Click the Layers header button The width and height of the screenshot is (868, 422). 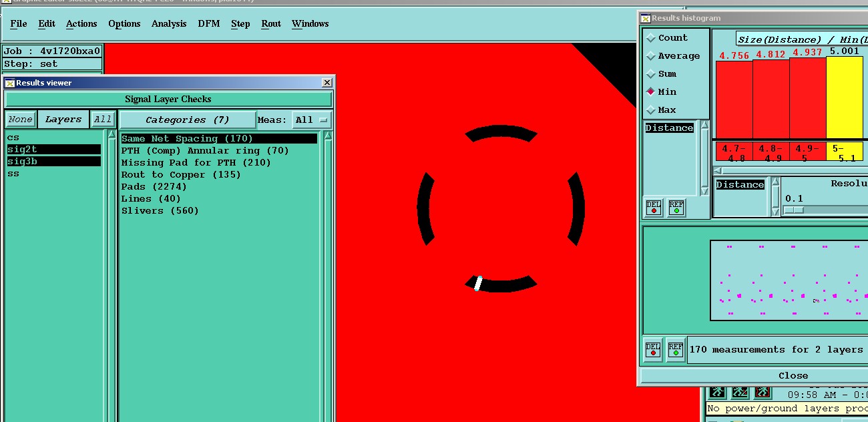pos(63,120)
